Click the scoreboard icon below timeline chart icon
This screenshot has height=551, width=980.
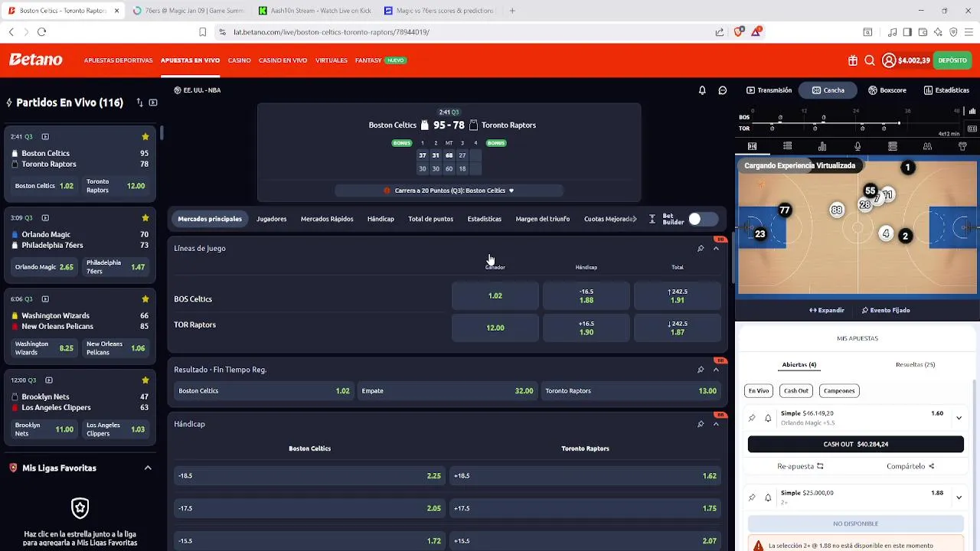point(972,129)
